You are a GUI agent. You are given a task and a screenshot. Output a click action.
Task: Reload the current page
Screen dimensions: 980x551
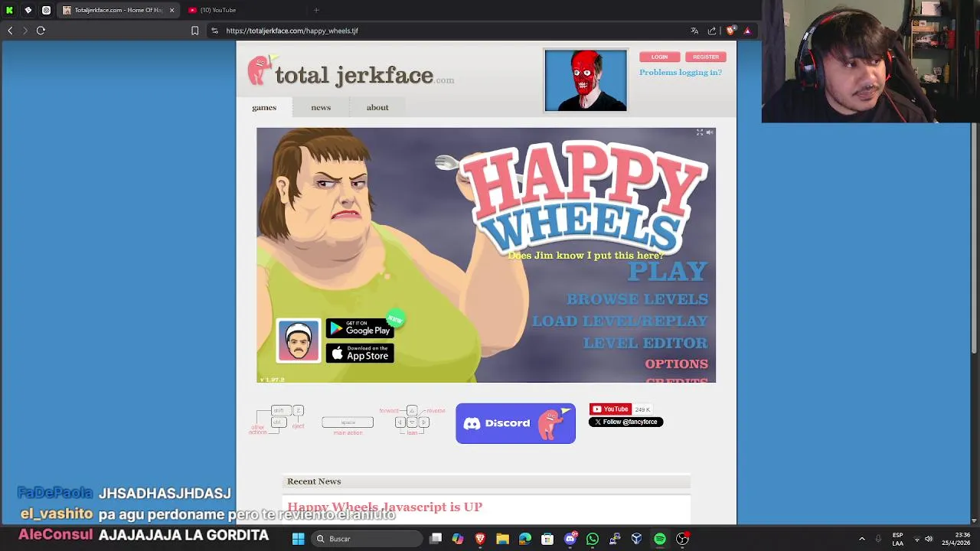(41, 31)
